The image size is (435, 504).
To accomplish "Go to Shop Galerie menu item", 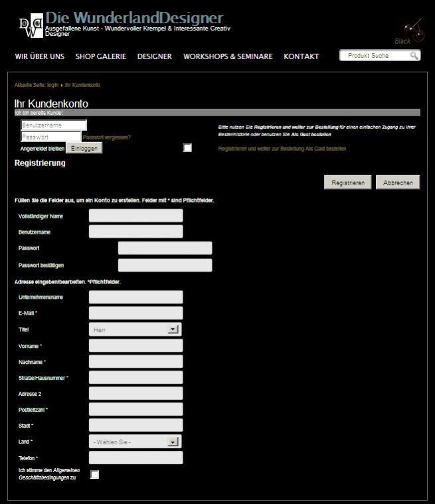I will click(x=100, y=56).
